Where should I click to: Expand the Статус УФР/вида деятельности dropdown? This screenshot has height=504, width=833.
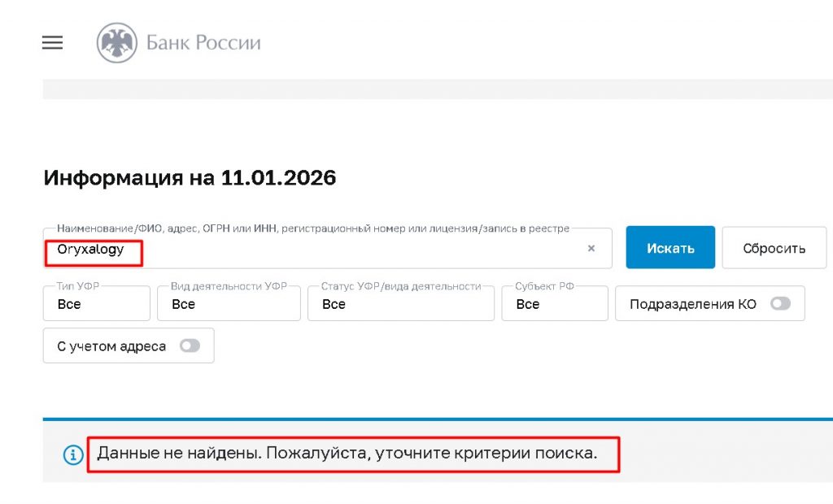pos(400,303)
